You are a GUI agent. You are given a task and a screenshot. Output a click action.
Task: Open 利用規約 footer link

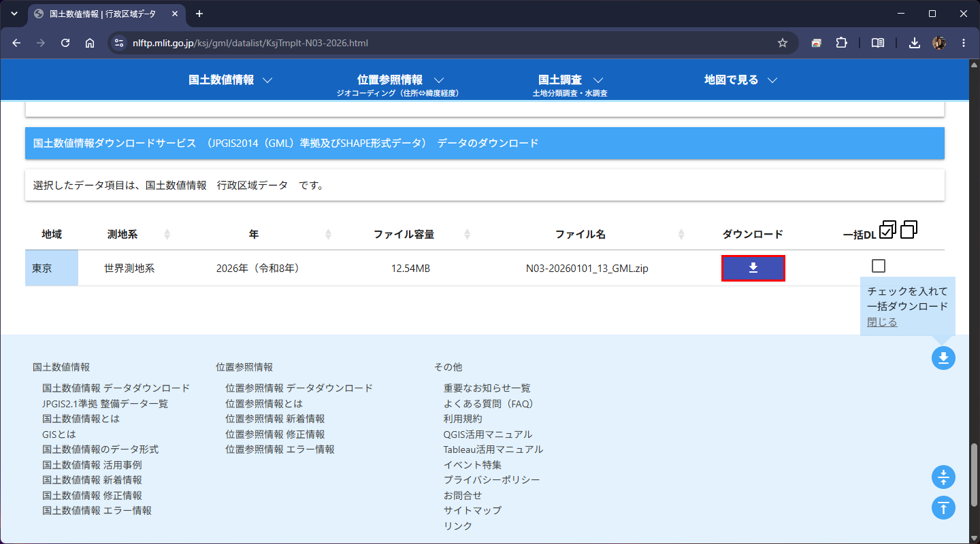(463, 419)
